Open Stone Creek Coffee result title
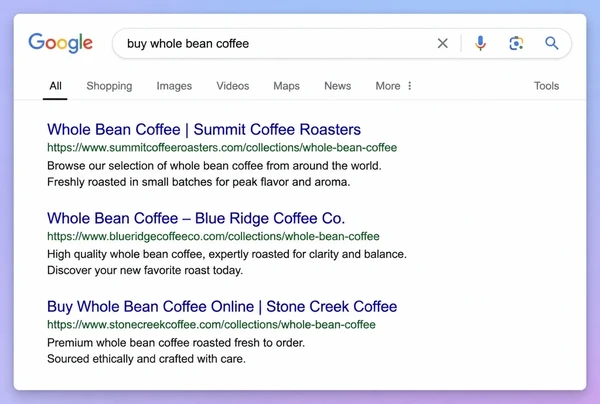This screenshot has height=404, width=600. 222,306
